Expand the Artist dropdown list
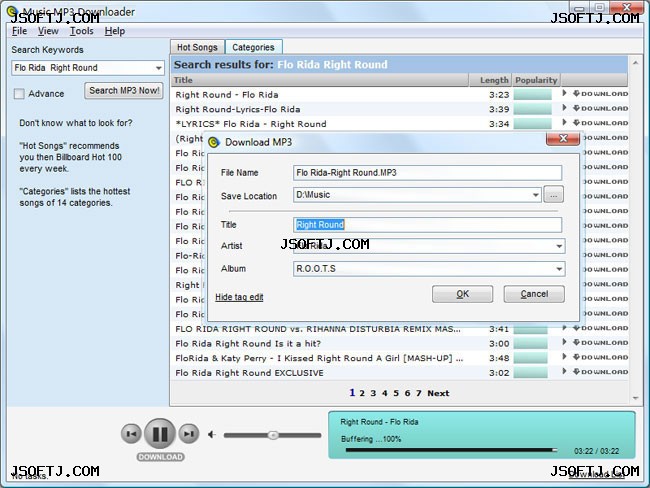Screen dimensions: 650x488 coord(559,246)
